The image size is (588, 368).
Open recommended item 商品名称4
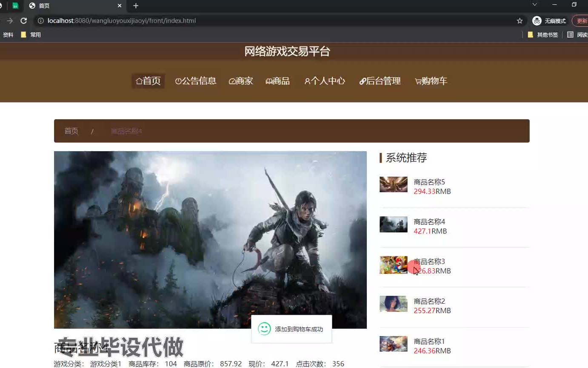click(x=429, y=221)
